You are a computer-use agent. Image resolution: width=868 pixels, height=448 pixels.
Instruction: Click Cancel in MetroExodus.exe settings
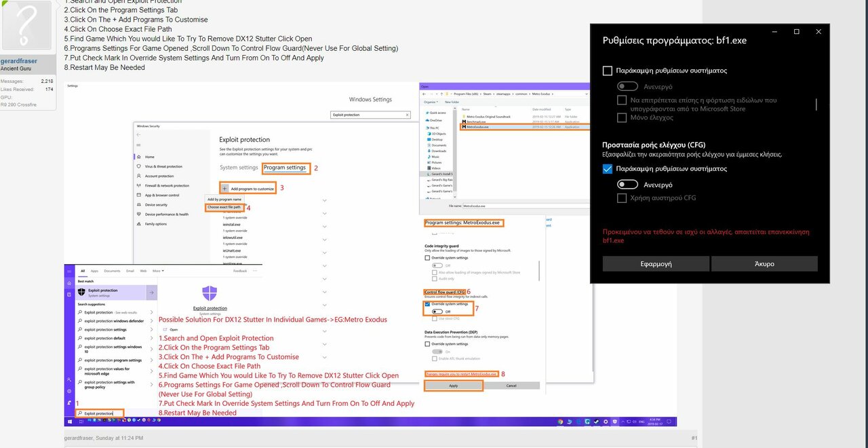pos(511,386)
